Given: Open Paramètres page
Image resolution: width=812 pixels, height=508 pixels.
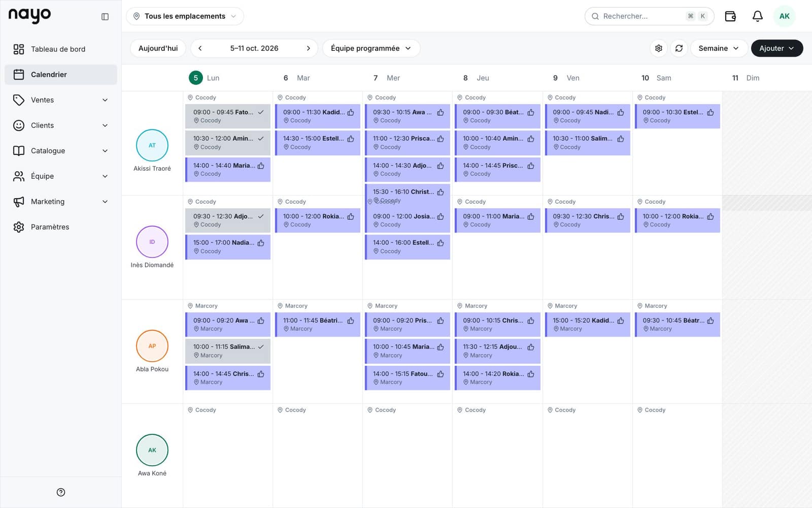Looking at the screenshot, I should pyautogui.click(x=61, y=227).
